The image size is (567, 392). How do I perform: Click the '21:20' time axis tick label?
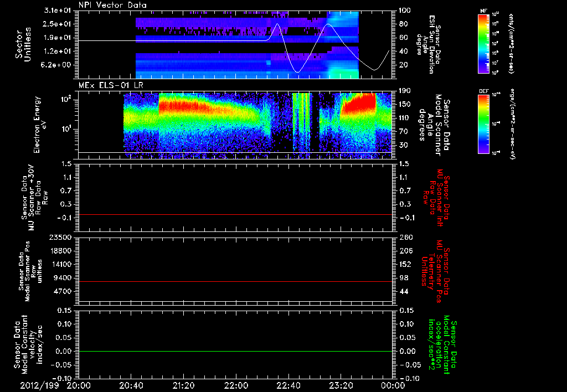click(184, 385)
